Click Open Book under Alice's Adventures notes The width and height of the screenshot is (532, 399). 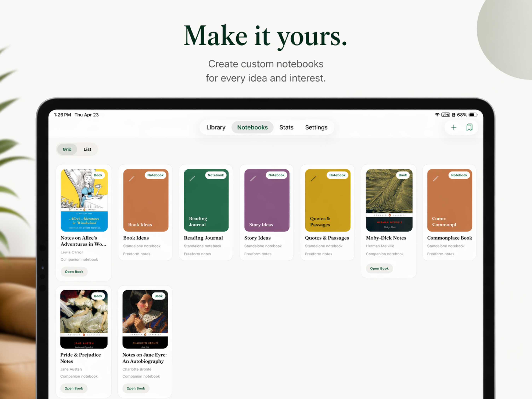point(74,272)
